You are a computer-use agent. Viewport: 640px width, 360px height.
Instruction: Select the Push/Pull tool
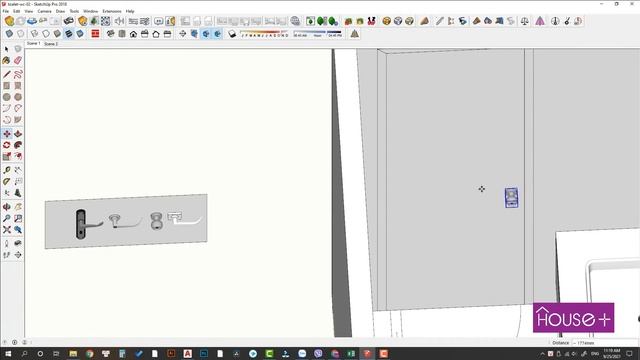tap(18, 133)
